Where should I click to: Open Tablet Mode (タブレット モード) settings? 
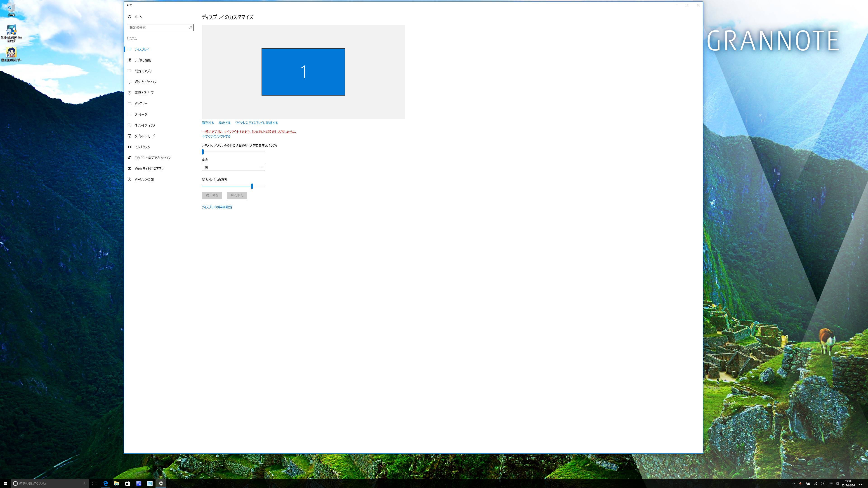[145, 136]
